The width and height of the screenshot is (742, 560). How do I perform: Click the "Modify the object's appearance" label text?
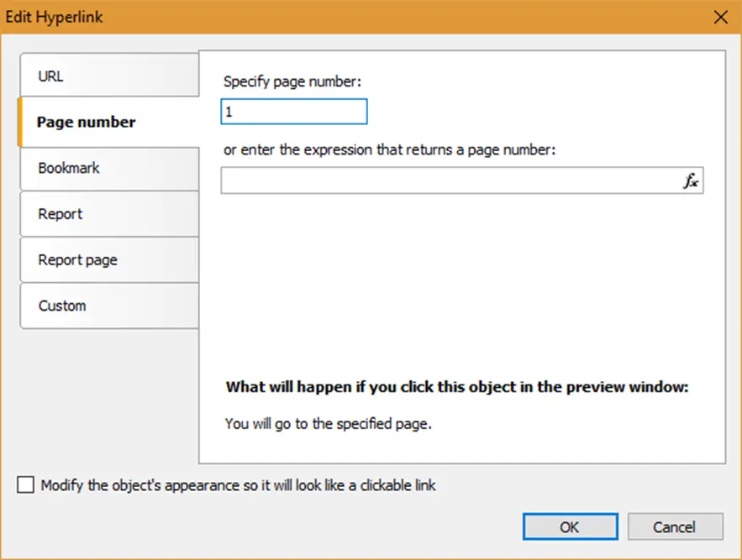click(239, 485)
